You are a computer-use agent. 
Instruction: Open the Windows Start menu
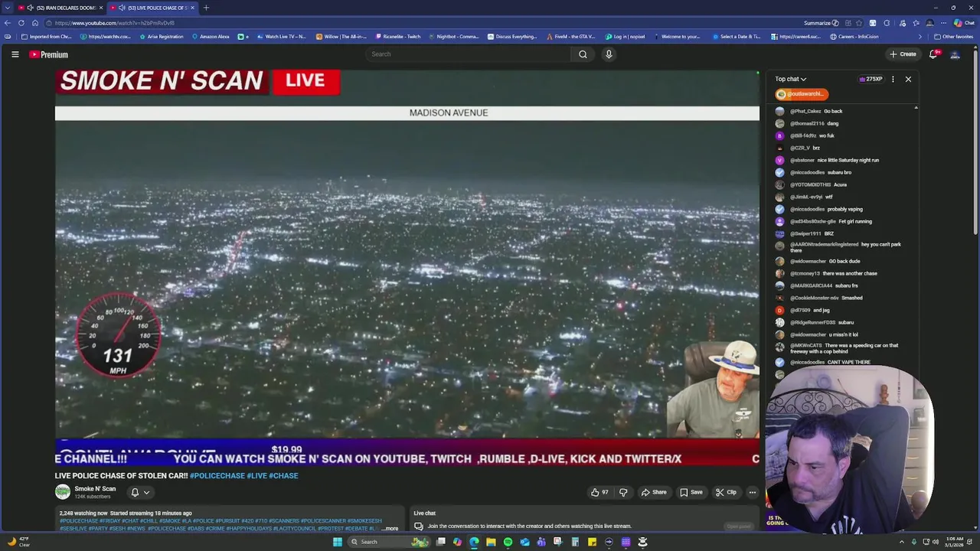tap(337, 542)
